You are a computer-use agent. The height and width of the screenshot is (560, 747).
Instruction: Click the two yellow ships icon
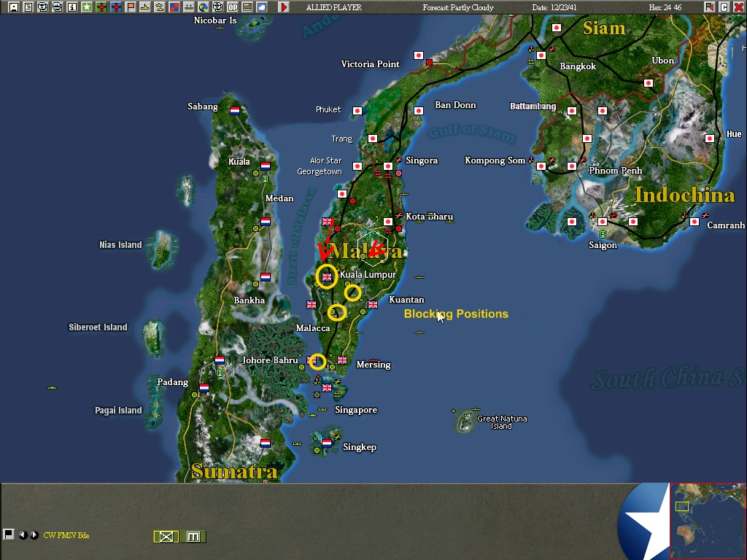[160, 7]
